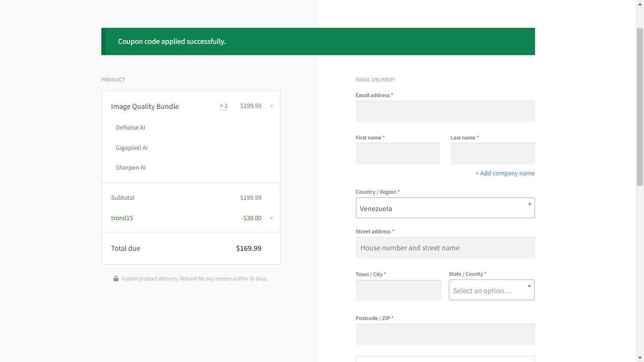Click the page vertical scrollbar thumb
This screenshot has width=644, height=362.
click(x=640, y=106)
